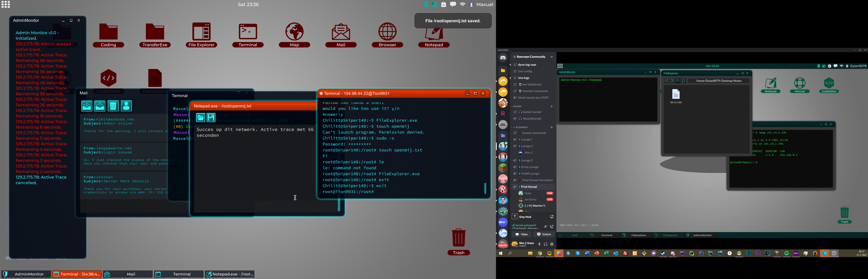Image resolution: width=868 pixels, height=279 pixels.
Task: Click the delete mail trash icon in Mail
Action: (113, 106)
